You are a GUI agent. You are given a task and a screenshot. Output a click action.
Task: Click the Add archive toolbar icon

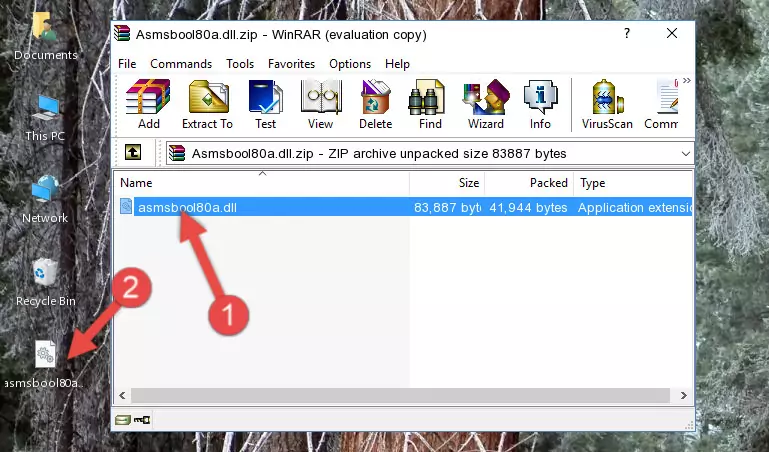[148, 104]
